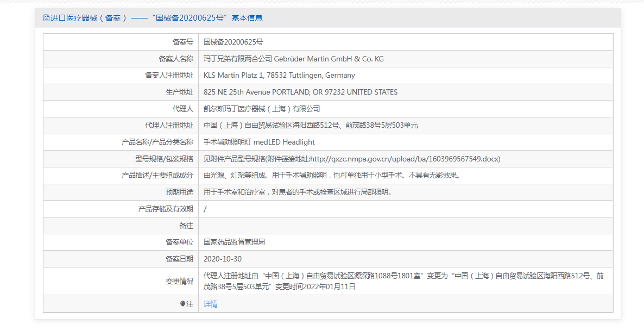
Task: Select the Gebrüder Martin GmbH & Co. KG value
Action: point(294,59)
